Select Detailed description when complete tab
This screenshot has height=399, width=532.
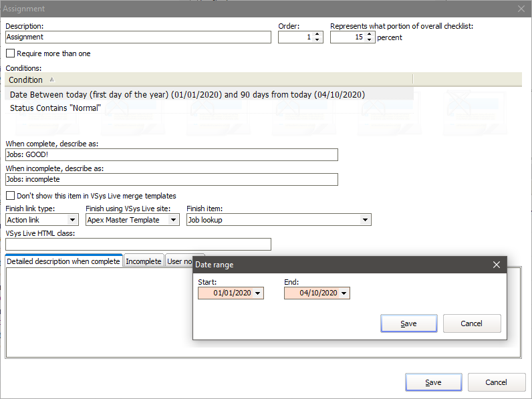coord(63,261)
